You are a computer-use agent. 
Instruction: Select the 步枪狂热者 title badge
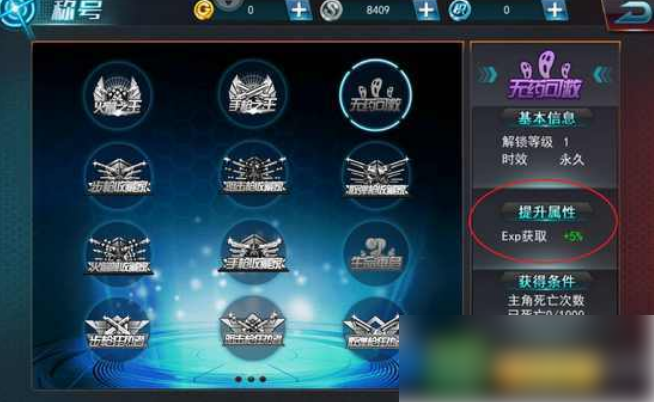pos(118,329)
